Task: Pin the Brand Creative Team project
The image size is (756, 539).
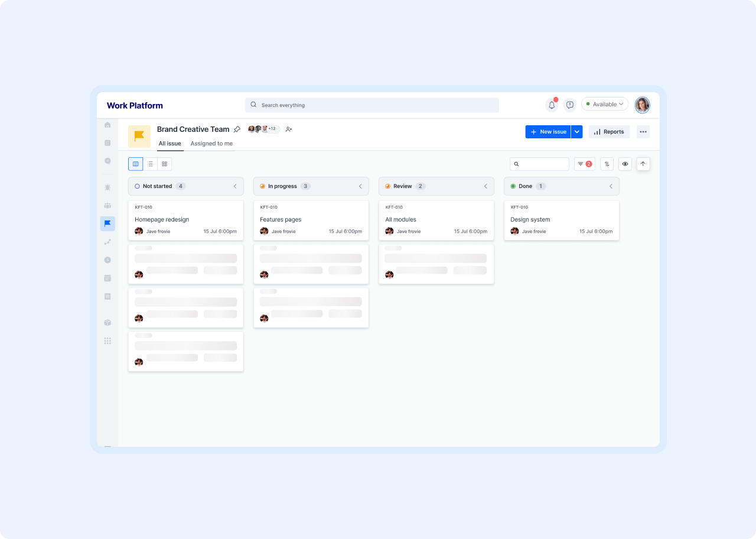Action: point(237,129)
